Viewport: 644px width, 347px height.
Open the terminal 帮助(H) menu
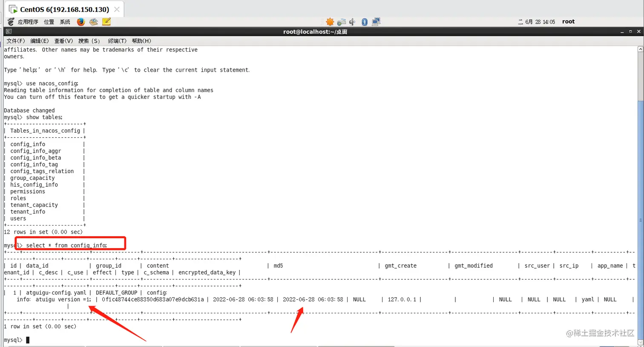pyautogui.click(x=141, y=41)
